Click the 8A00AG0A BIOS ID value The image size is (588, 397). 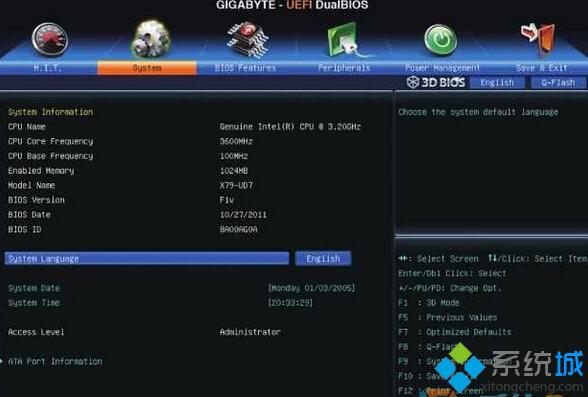click(x=238, y=229)
